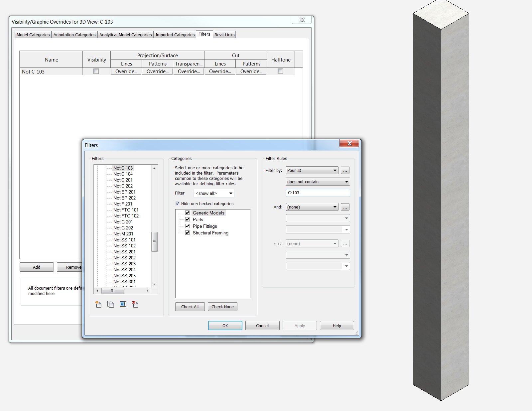The width and height of the screenshot is (532, 411).
Task: Switch to the Model Categories tab
Action: pyautogui.click(x=33, y=35)
